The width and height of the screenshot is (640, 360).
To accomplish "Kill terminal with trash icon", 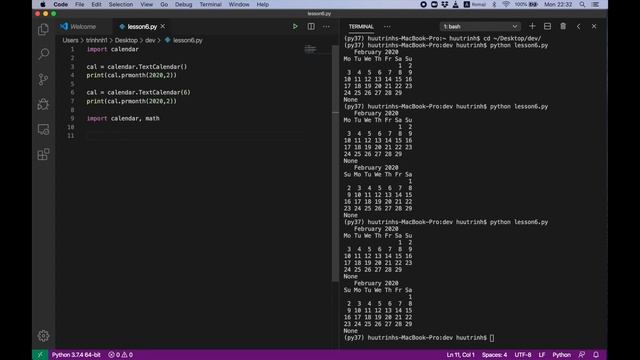I will tap(563, 26).
